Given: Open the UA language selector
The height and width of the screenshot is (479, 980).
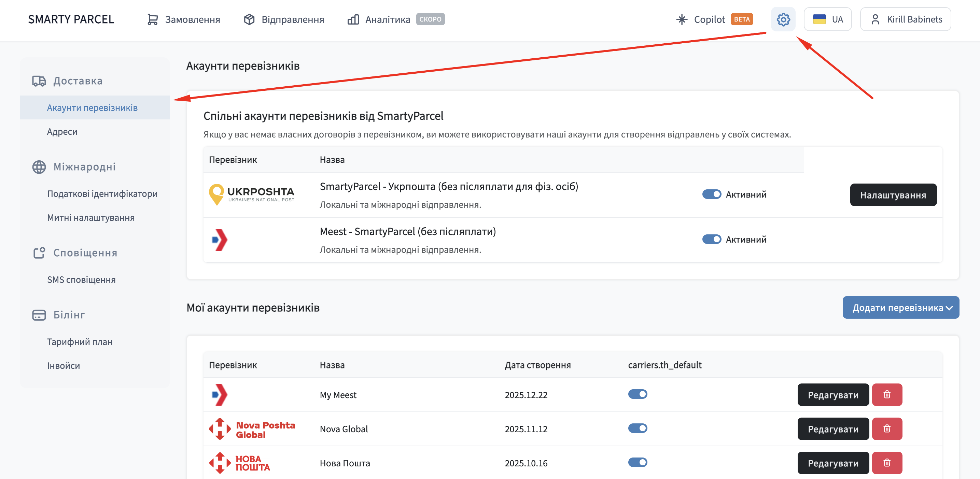Looking at the screenshot, I should [x=827, y=19].
